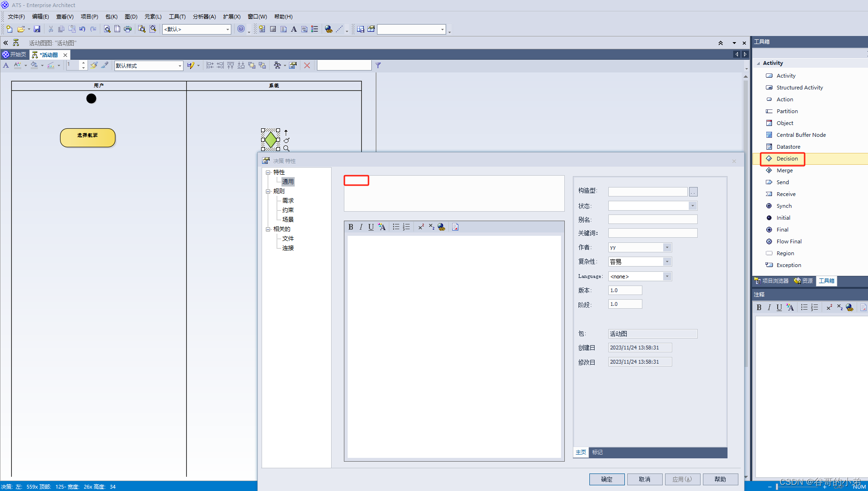Screen dimensions: 868x491
Task: Pick the Partition toolbox item
Action: (x=787, y=111)
